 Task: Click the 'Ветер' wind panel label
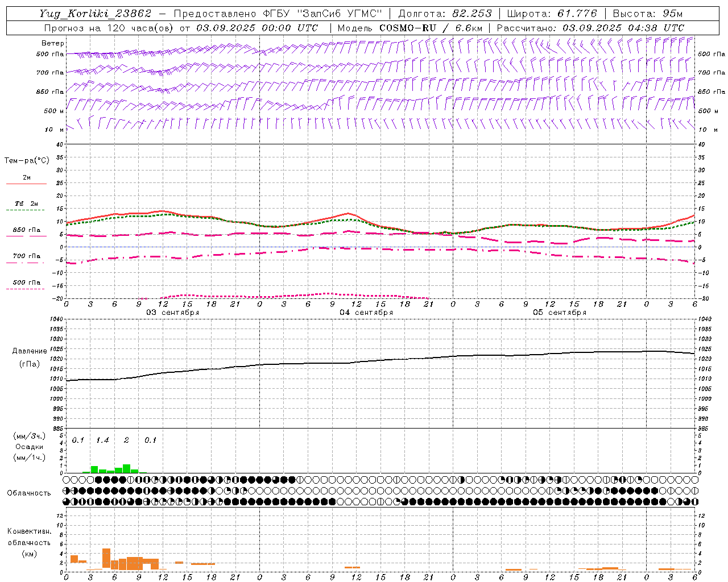53,43
